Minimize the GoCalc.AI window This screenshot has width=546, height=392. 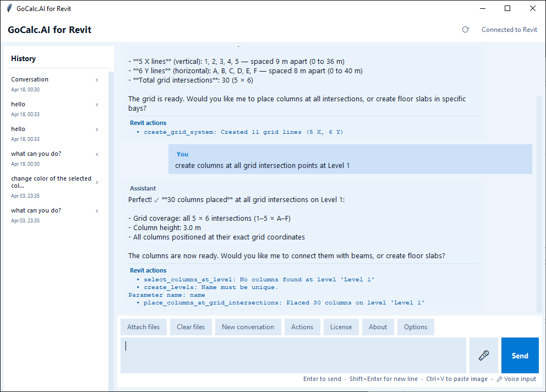tap(483, 8)
